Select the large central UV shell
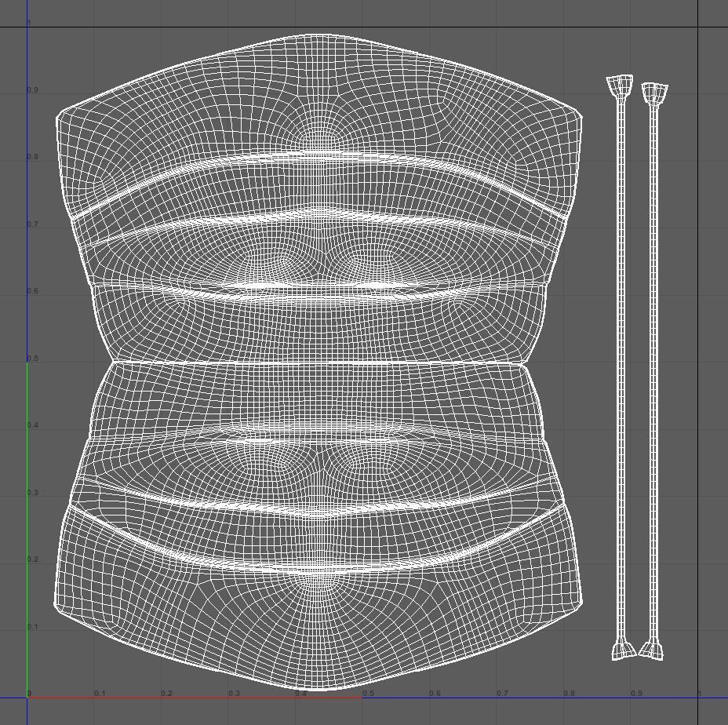 tap(318, 362)
